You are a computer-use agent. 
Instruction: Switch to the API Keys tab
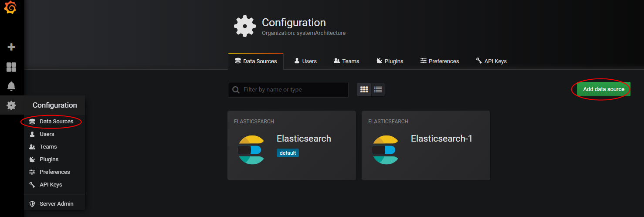(x=491, y=61)
